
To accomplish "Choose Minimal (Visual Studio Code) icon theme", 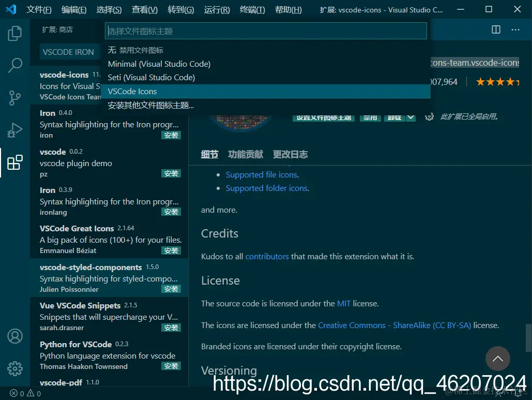I will tap(266, 64).
